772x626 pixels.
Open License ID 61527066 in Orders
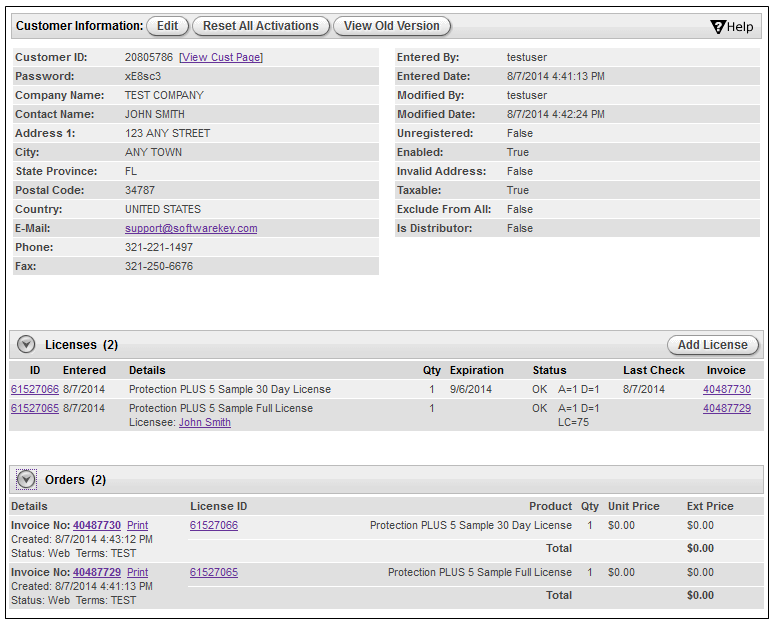point(214,526)
